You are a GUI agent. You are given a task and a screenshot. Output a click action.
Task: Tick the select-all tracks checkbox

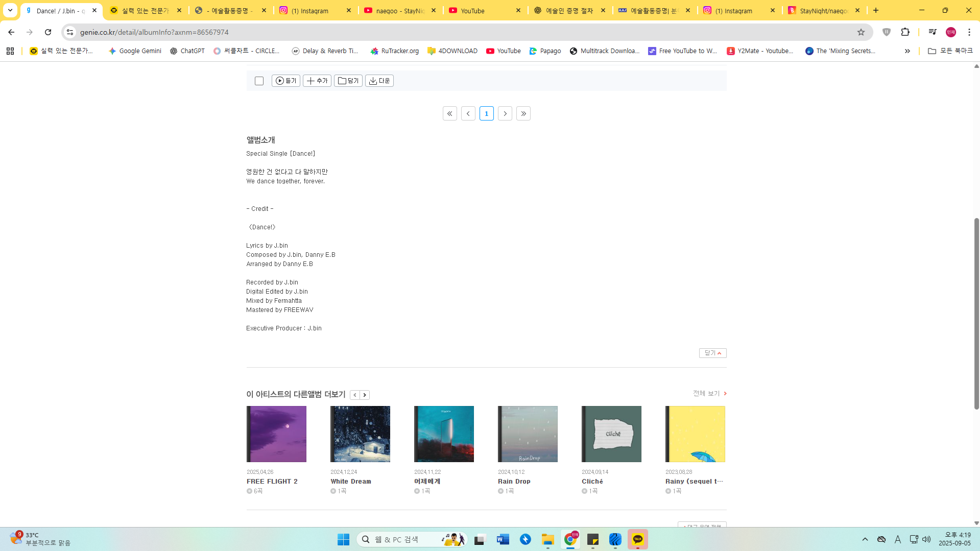tap(259, 81)
